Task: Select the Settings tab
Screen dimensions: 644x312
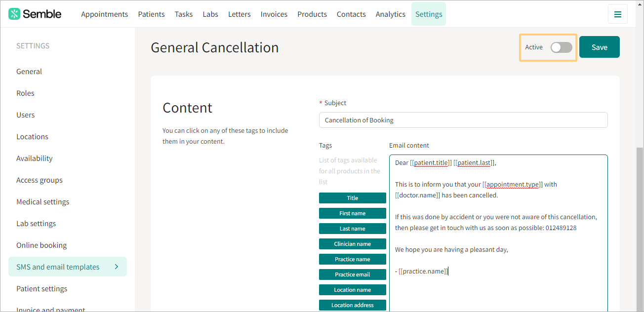Action: 429,14
